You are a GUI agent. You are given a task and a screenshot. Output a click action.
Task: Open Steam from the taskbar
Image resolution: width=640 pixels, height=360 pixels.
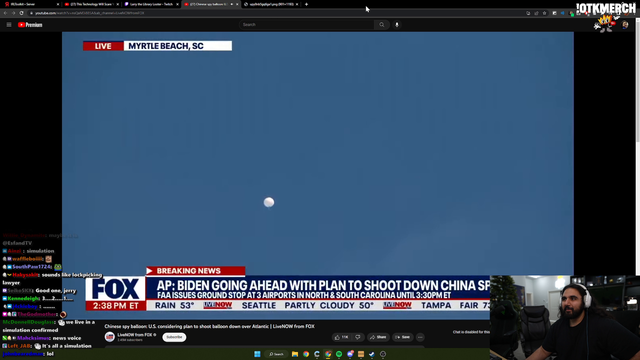pyautogui.click(x=372, y=354)
